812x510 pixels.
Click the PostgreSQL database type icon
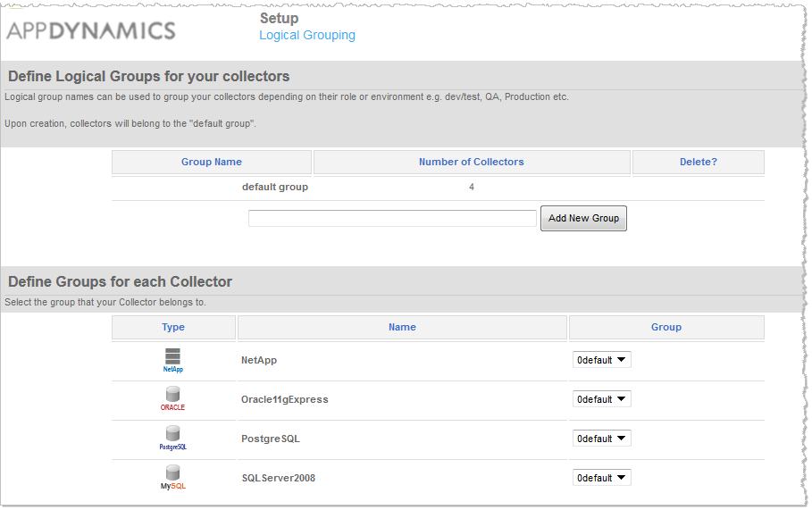(x=172, y=438)
